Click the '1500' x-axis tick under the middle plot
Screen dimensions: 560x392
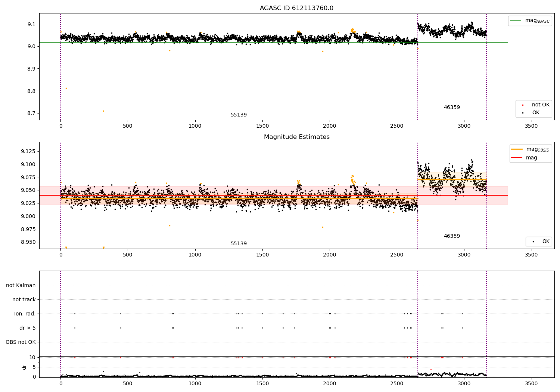(262, 255)
